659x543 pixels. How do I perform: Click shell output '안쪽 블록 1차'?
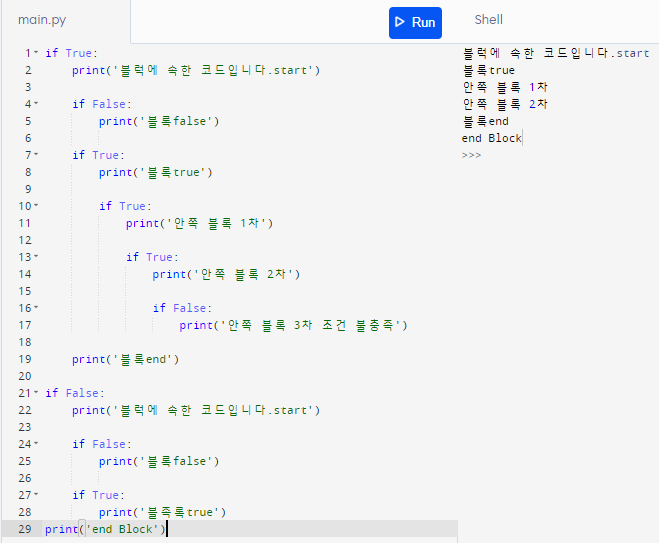[x=505, y=87]
